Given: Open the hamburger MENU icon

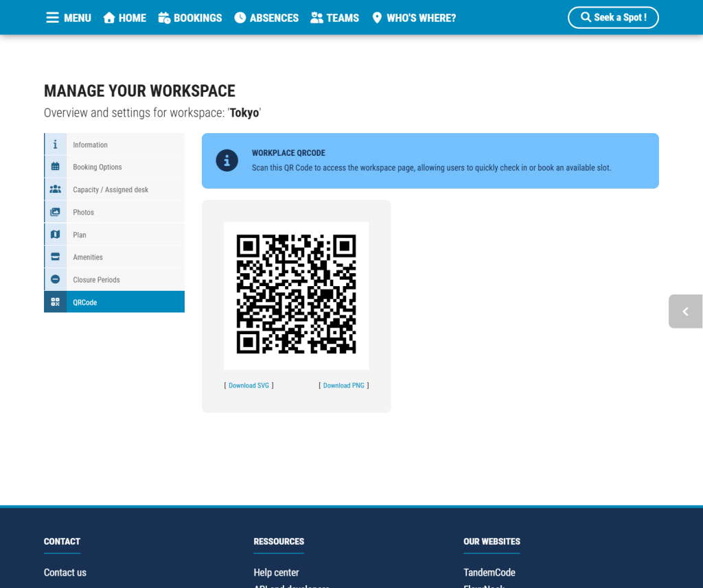Looking at the screenshot, I should (x=52, y=17).
